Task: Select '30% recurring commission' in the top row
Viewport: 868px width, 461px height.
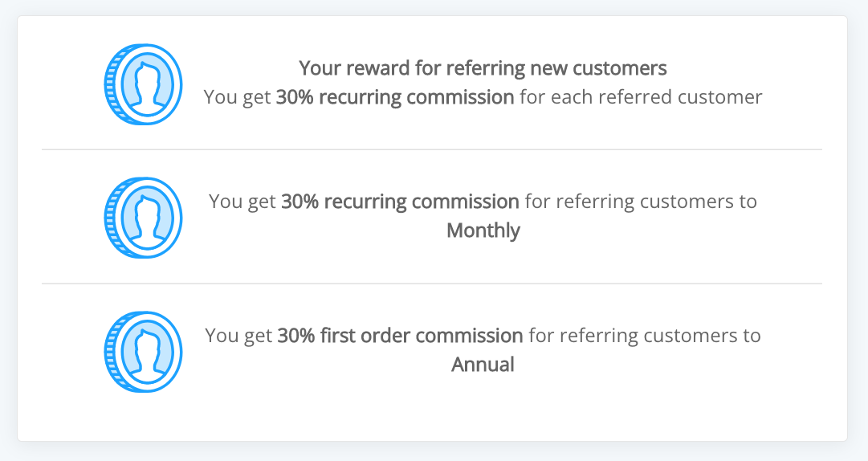Action: 395,97
